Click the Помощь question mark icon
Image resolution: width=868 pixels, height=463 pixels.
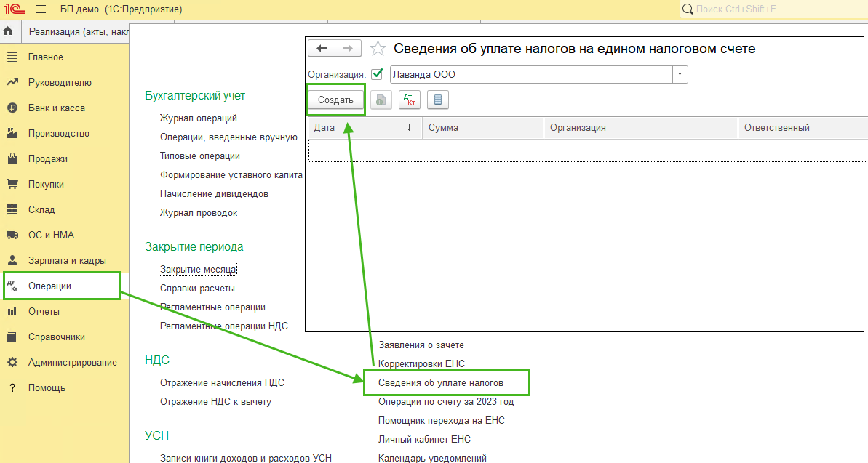click(12, 387)
